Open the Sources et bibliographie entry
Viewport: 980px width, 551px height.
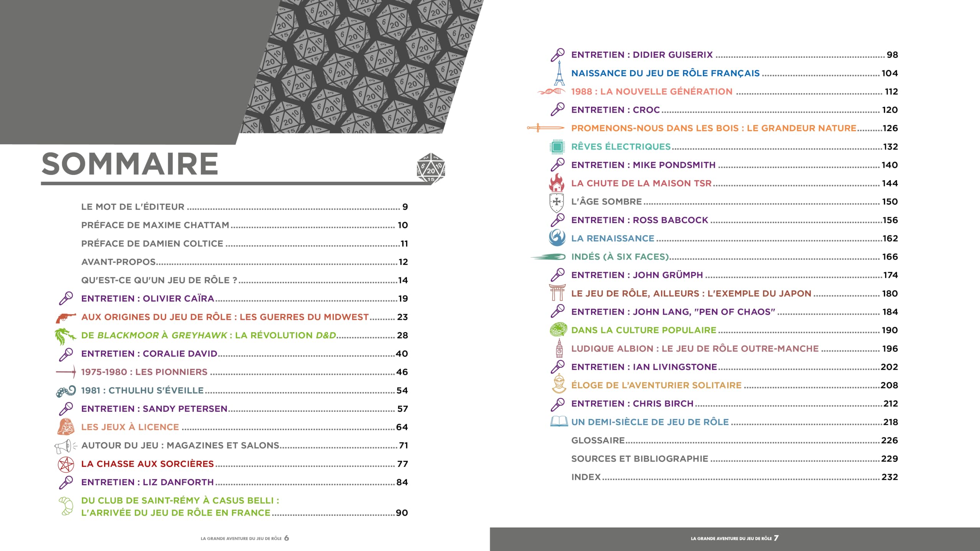(734, 459)
